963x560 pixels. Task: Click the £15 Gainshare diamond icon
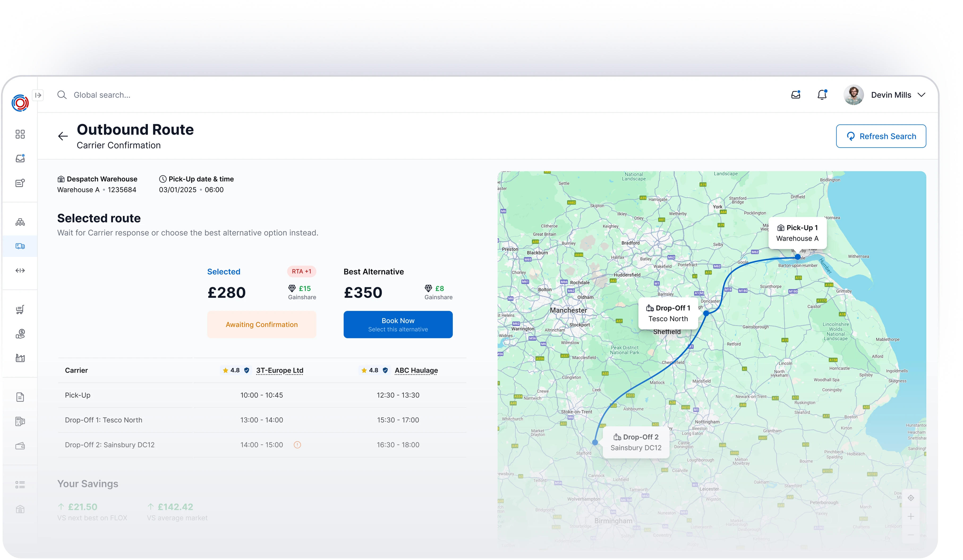(292, 288)
